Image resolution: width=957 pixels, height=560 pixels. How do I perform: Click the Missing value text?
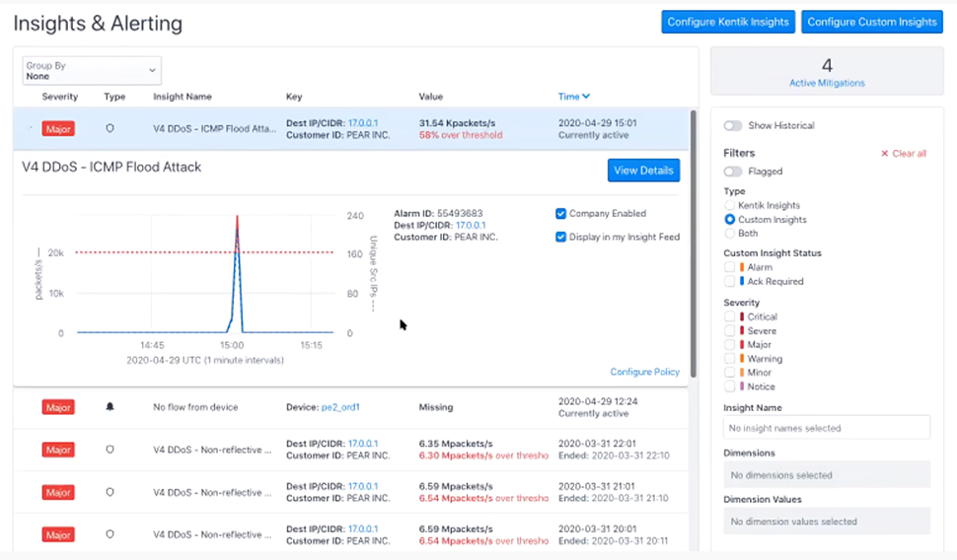tap(436, 407)
